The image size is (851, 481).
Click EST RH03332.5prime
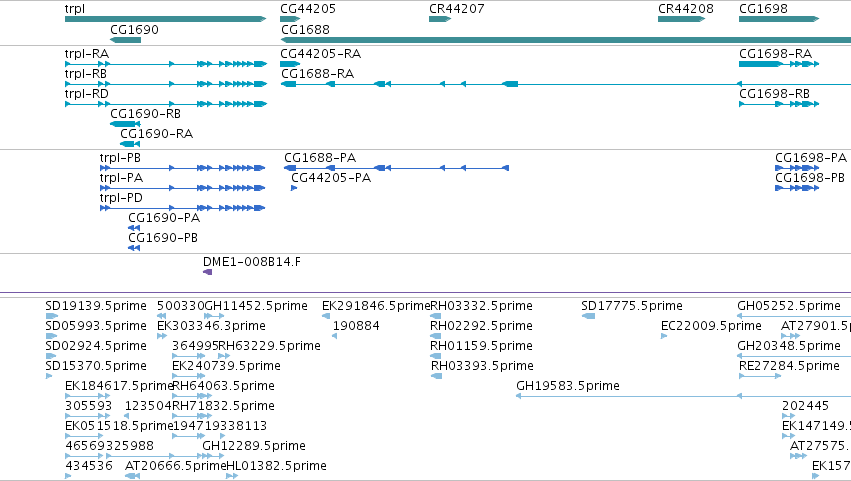click(435, 316)
